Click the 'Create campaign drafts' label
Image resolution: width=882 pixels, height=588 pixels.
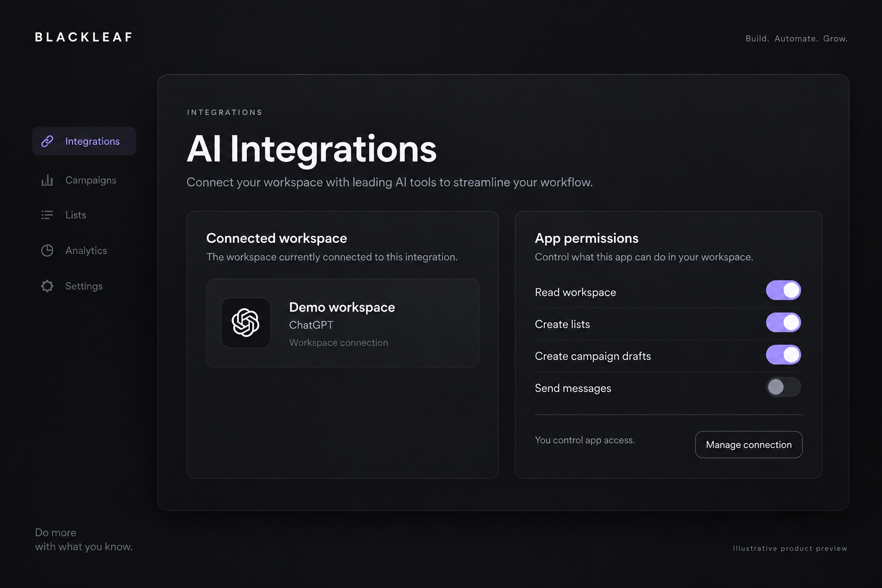click(593, 357)
